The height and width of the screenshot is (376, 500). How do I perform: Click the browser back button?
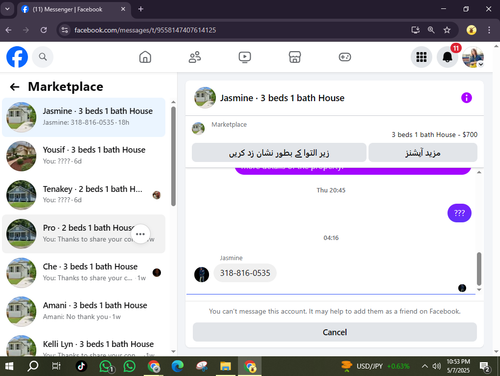(x=9, y=30)
